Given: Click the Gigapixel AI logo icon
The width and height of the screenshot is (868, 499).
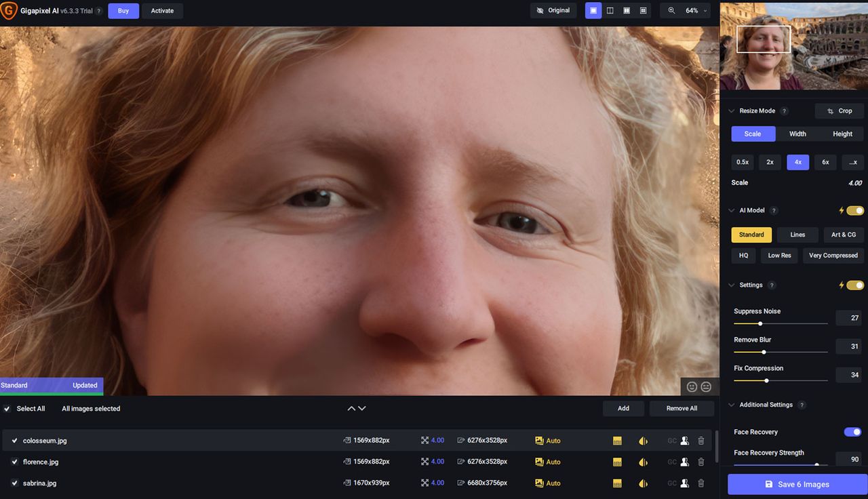Looking at the screenshot, I should [9, 10].
